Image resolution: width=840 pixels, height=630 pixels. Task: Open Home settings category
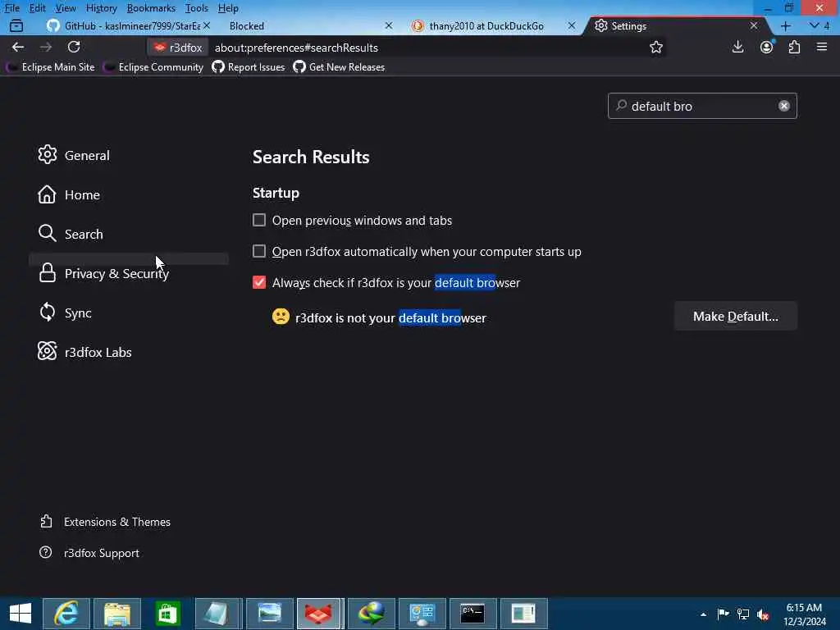coord(129,194)
